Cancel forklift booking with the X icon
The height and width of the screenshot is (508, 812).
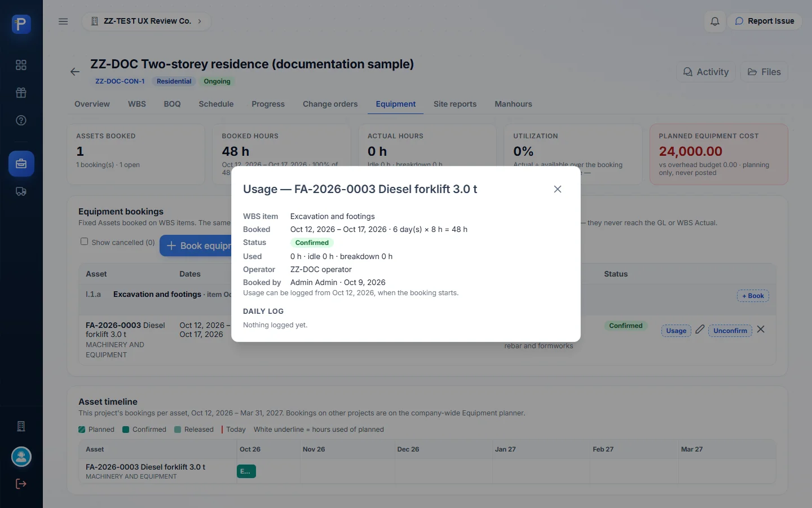point(761,329)
